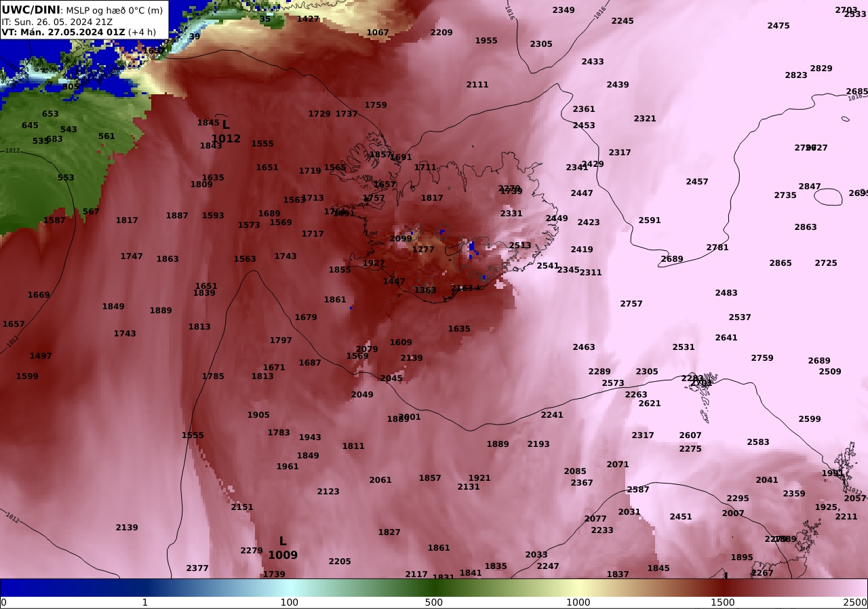Viewport: 868px width, 609px height.
Task: Click the height value 2759
Action: click(x=762, y=358)
